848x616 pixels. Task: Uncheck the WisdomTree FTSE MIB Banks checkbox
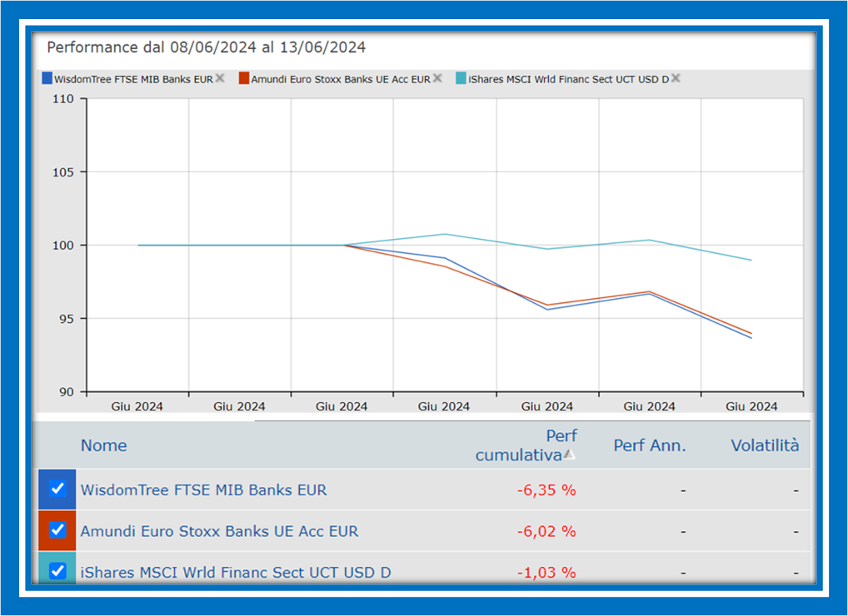(57, 489)
